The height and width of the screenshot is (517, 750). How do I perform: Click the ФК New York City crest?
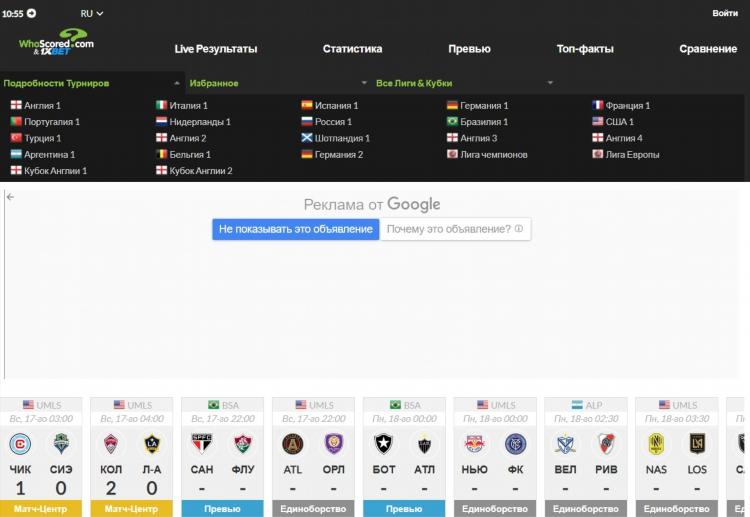[515, 444]
